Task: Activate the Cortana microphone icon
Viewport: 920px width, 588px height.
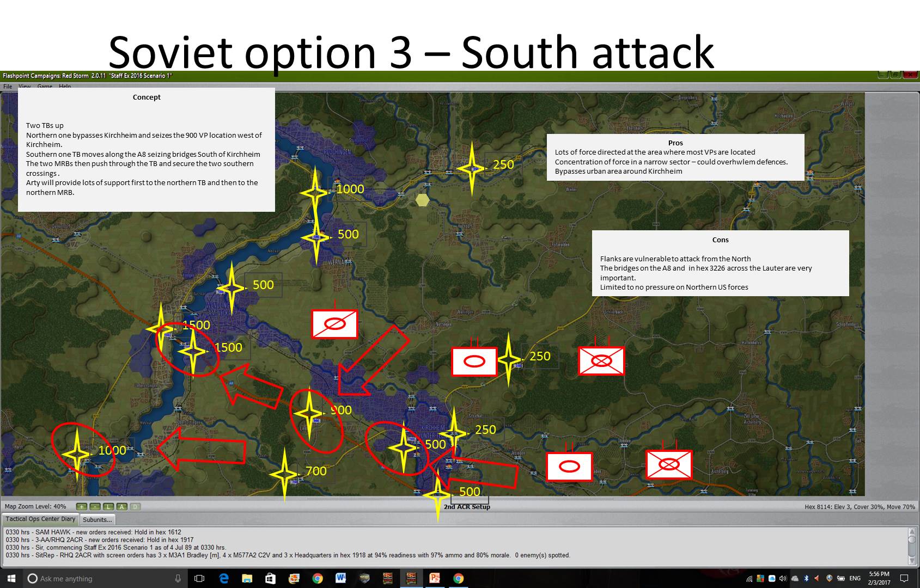Action: (178, 578)
